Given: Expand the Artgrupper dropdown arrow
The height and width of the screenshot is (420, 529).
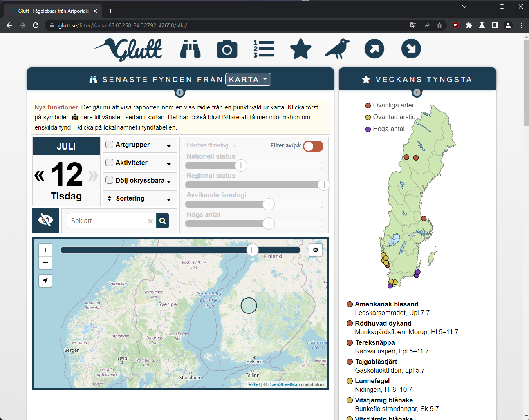Looking at the screenshot, I should (x=169, y=146).
